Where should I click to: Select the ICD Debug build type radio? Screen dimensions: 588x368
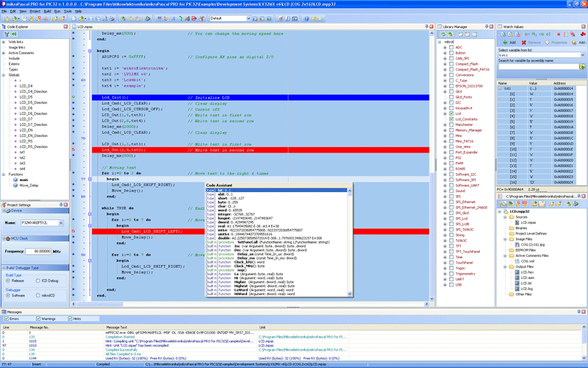(38, 280)
